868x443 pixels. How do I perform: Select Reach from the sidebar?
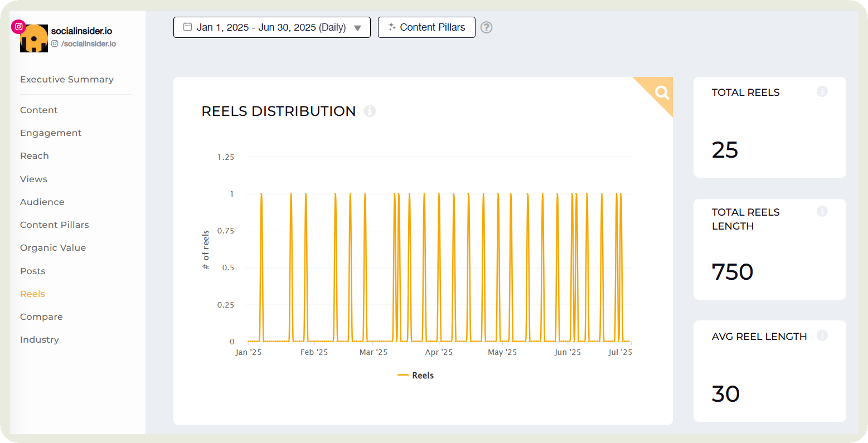coord(35,156)
